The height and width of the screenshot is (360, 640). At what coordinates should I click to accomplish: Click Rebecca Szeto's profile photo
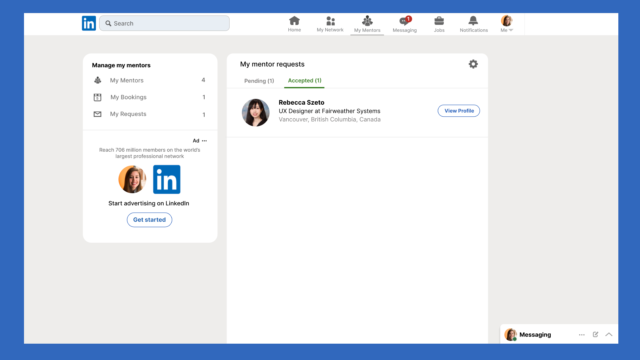(256, 112)
